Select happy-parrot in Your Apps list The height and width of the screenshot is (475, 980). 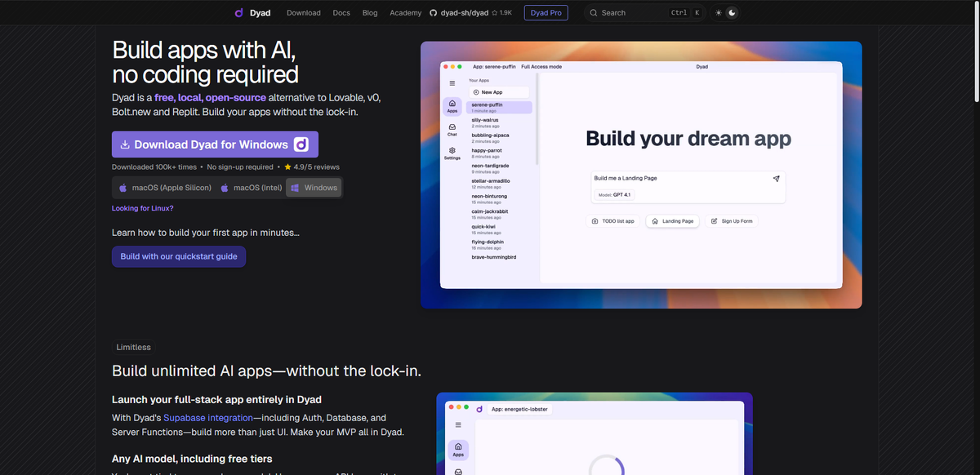coord(499,153)
